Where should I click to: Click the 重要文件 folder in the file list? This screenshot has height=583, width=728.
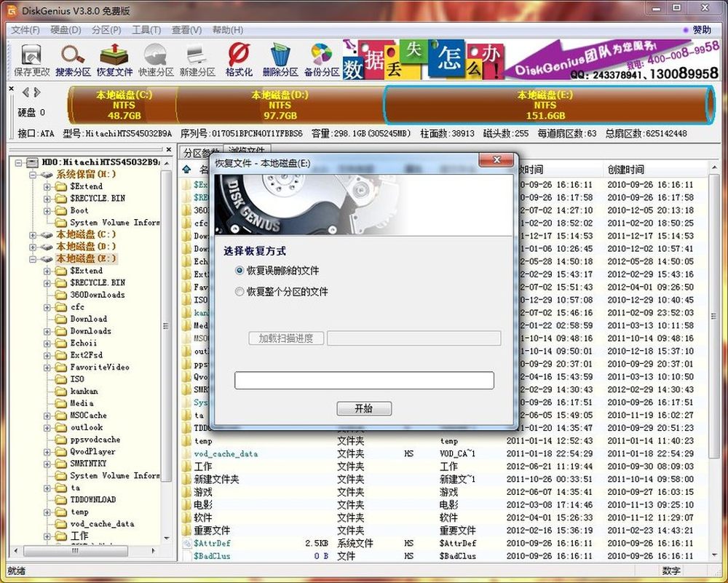[x=212, y=531]
